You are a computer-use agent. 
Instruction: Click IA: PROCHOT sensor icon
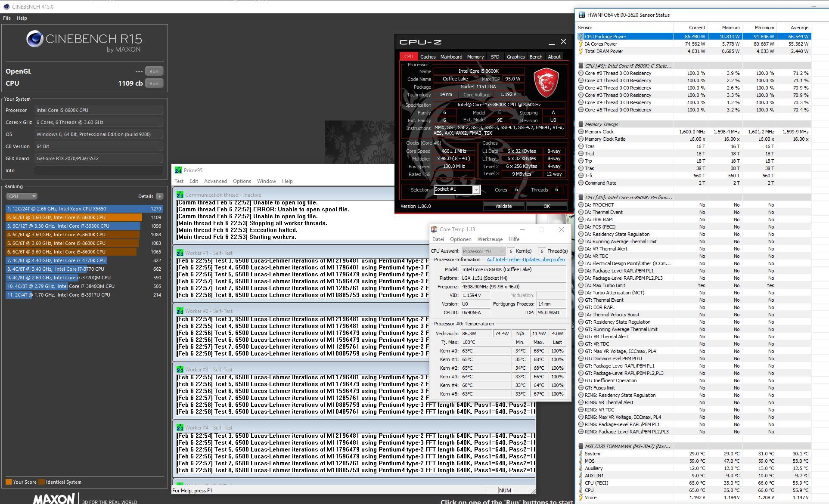pos(581,205)
